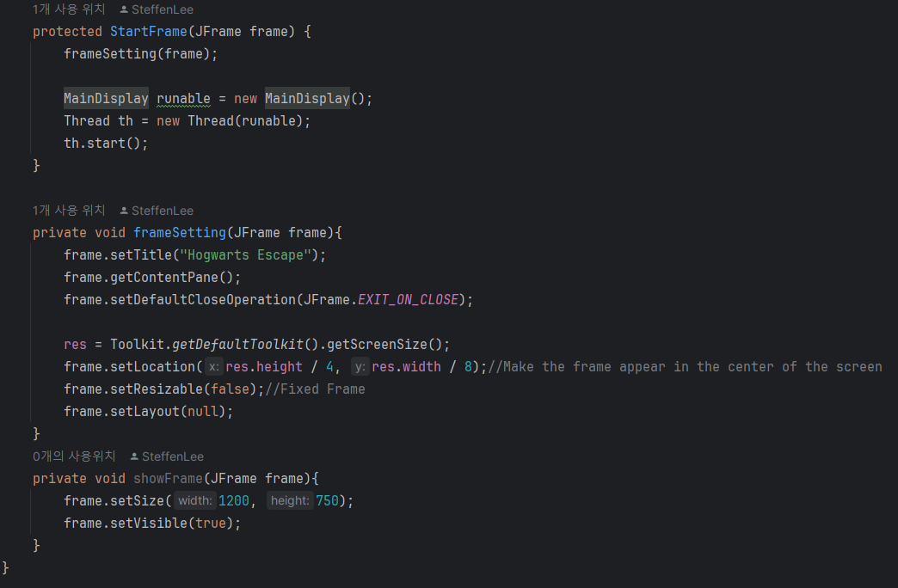
Task: Click the 'width:' parameter hint in setSize
Action: click(194, 500)
